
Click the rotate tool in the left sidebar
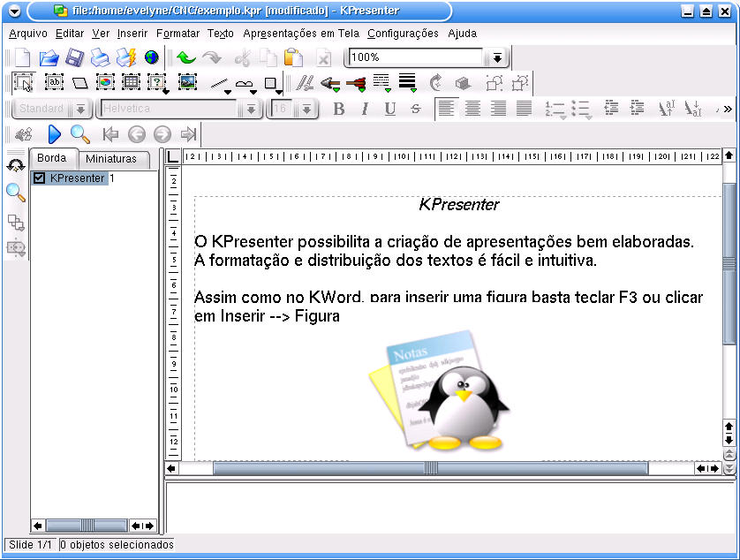[x=16, y=166]
